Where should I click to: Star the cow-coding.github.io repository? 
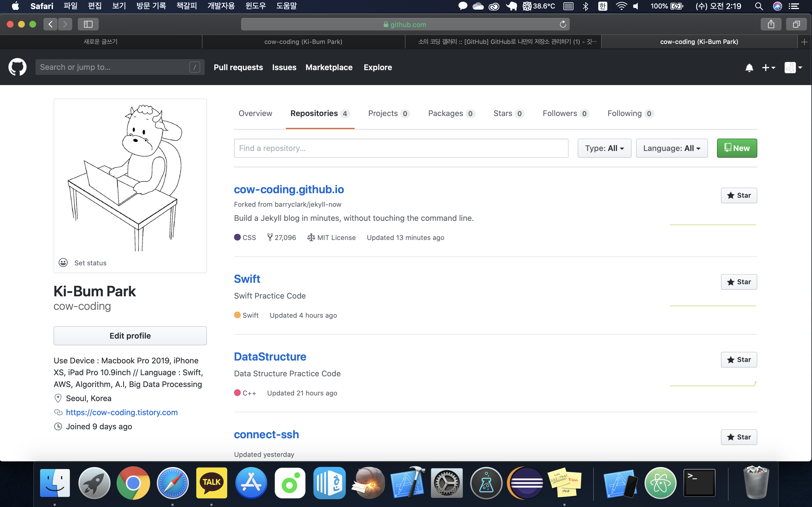(738, 195)
